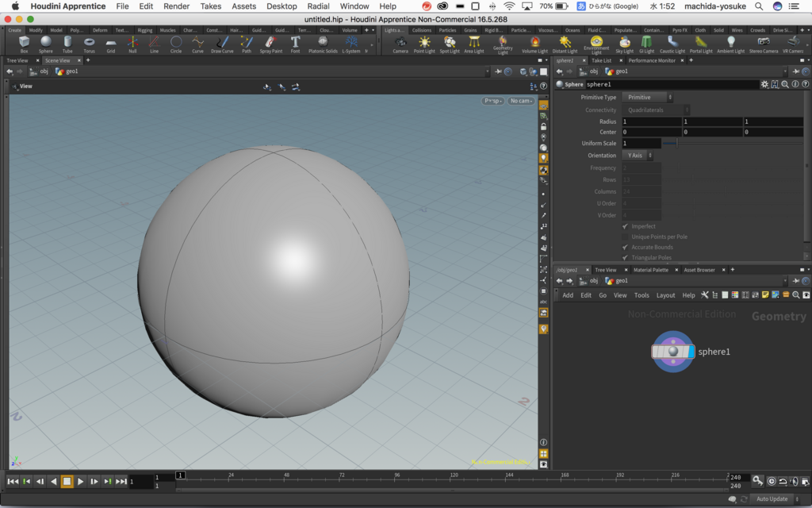Open the Orientation Y Axis dropdown
812x508 pixels.
[x=638, y=156]
